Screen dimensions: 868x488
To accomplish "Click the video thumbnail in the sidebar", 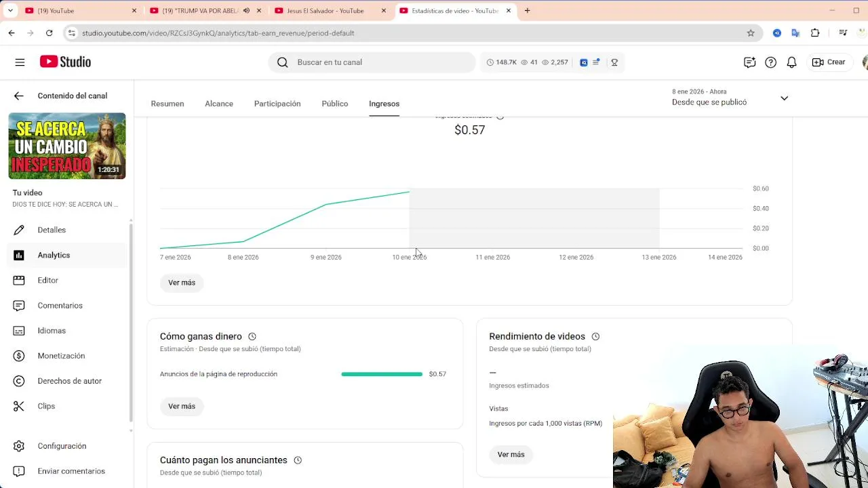I will tap(67, 146).
